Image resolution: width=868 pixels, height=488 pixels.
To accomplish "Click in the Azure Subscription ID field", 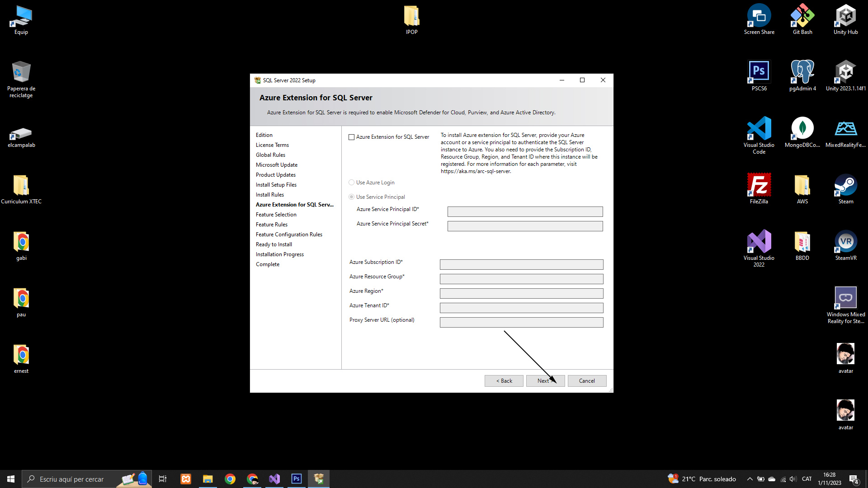I will [x=521, y=264].
